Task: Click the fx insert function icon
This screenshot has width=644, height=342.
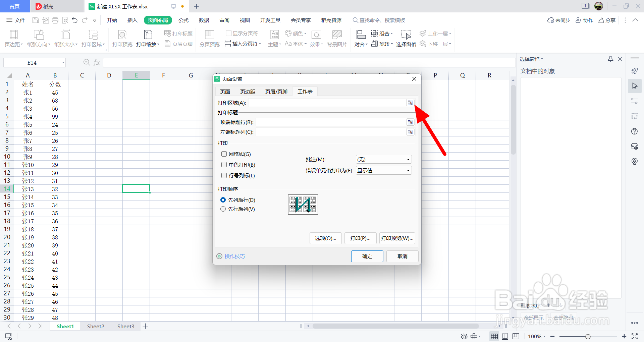Action: click(x=97, y=62)
